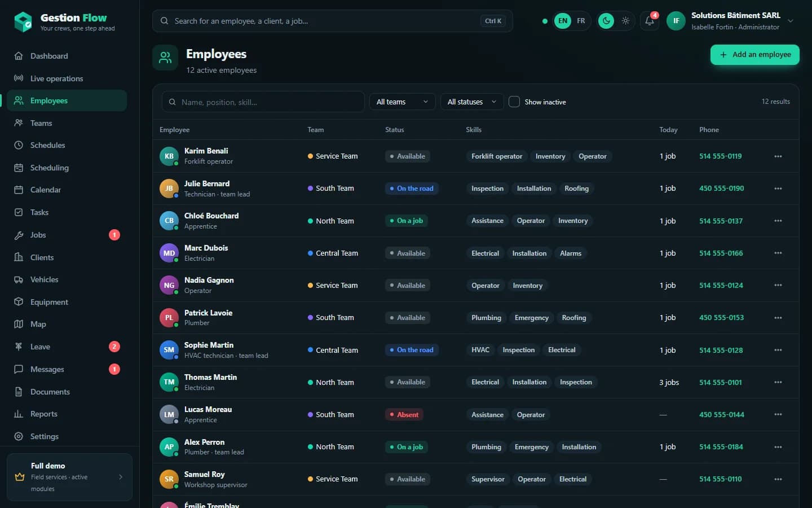Open row actions menu for Alex Perron

778,447
